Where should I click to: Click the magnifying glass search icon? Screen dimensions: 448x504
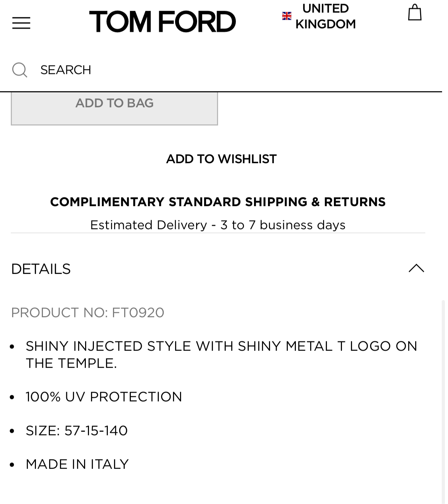tap(20, 70)
